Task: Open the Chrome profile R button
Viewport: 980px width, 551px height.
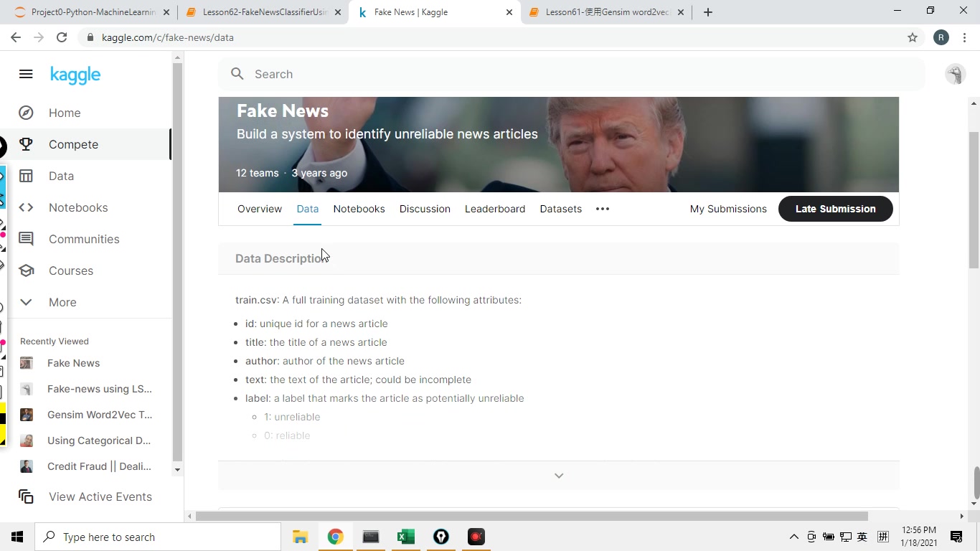Action: click(x=941, y=37)
